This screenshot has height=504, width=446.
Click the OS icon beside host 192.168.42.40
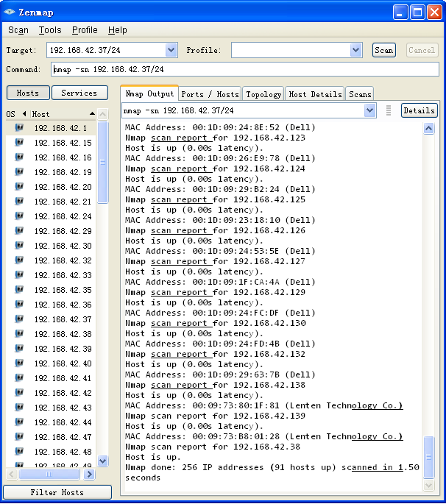click(x=19, y=363)
